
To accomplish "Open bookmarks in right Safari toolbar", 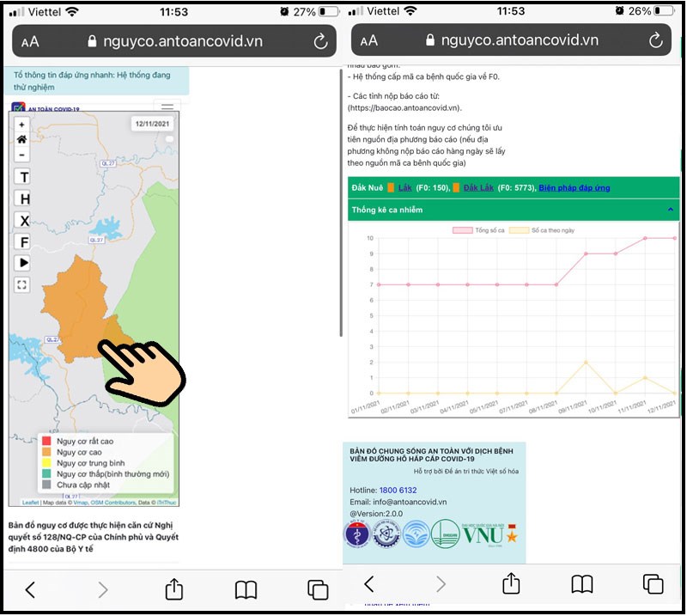I will [582, 584].
